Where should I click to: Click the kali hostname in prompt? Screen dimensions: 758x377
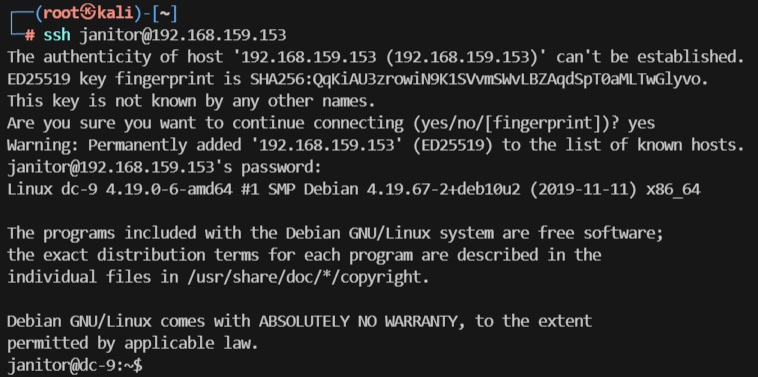pos(115,14)
